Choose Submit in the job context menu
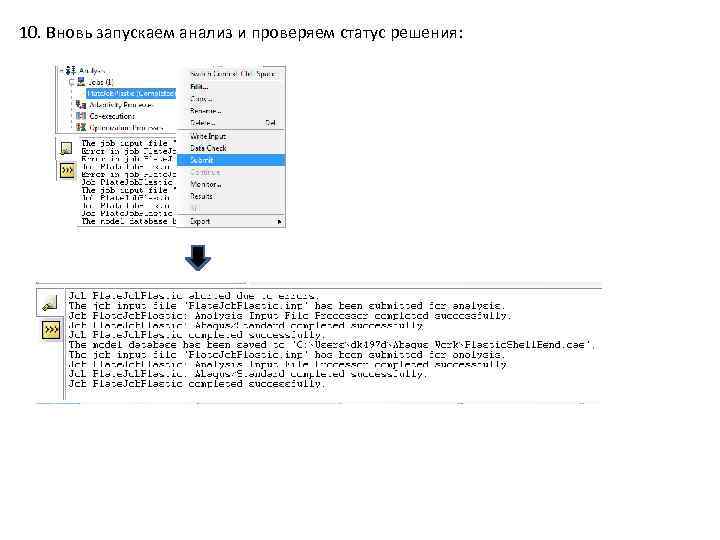 231,160
